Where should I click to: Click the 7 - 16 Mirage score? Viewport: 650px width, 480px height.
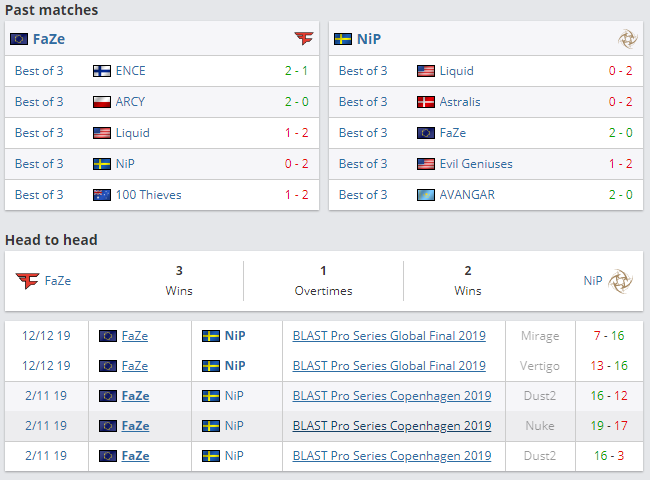607,336
